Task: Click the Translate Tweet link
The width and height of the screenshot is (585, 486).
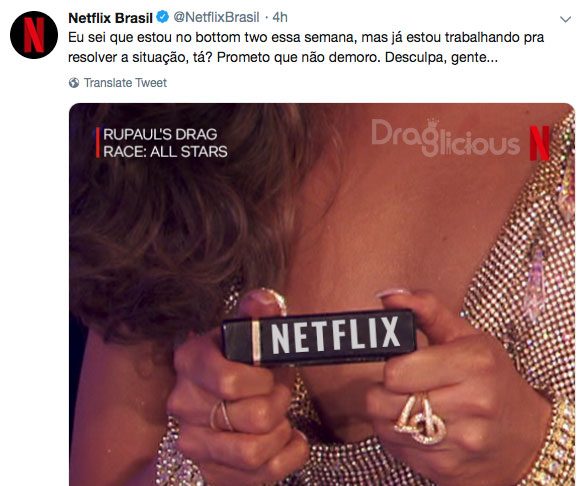Action: tap(125, 83)
